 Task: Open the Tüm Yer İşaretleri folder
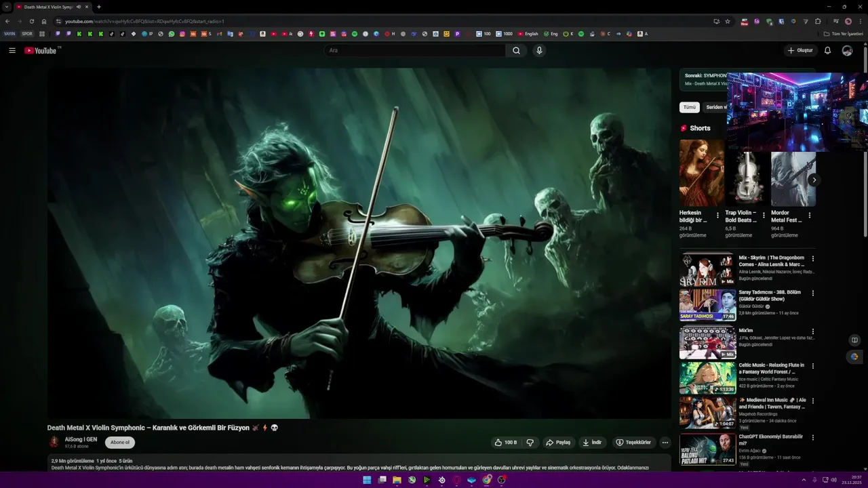click(x=844, y=33)
